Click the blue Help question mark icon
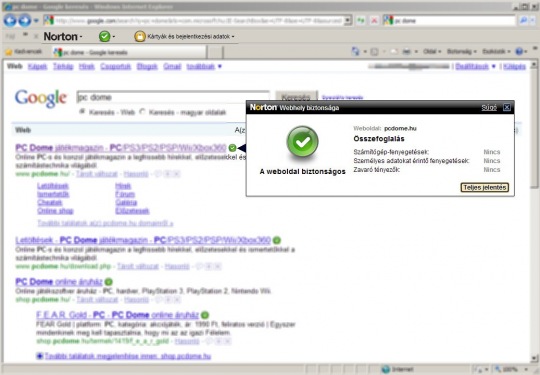The width and height of the screenshot is (540, 375). (519, 52)
